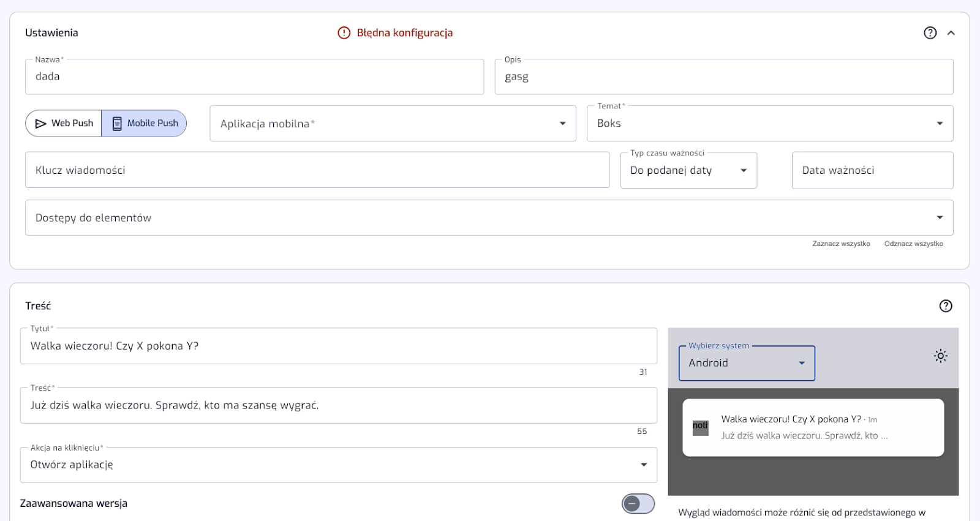Open Dostępy do elementów dropdown
This screenshot has height=521, width=980.
pyautogui.click(x=488, y=218)
